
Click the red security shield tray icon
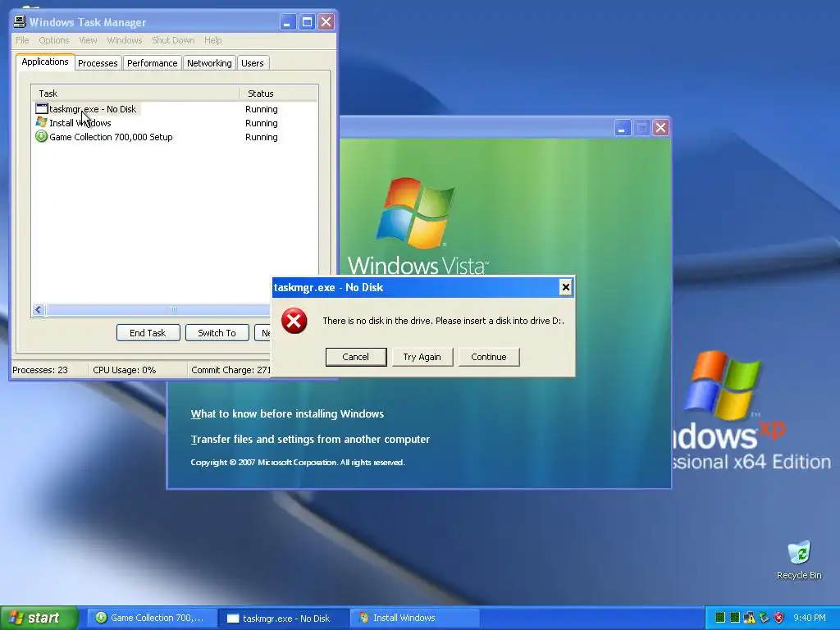pos(779,618)
